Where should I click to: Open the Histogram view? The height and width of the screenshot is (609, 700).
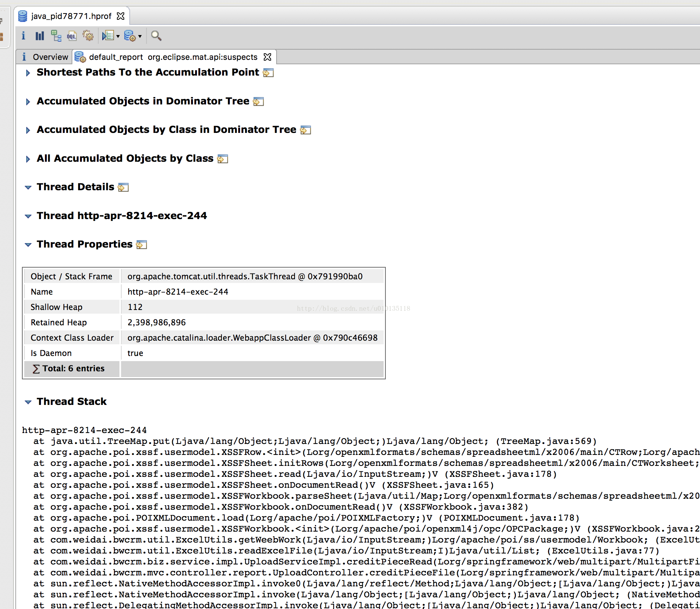[39, 36]
